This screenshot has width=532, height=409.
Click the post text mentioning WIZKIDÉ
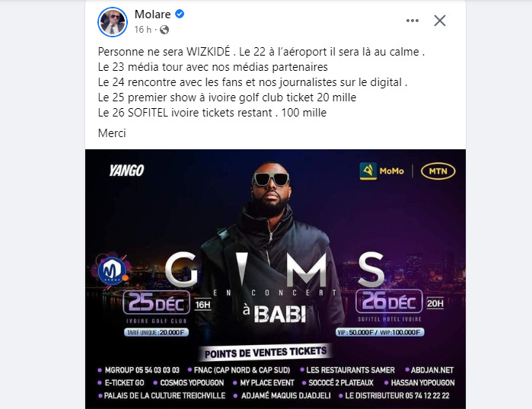[x=261, y=52]
